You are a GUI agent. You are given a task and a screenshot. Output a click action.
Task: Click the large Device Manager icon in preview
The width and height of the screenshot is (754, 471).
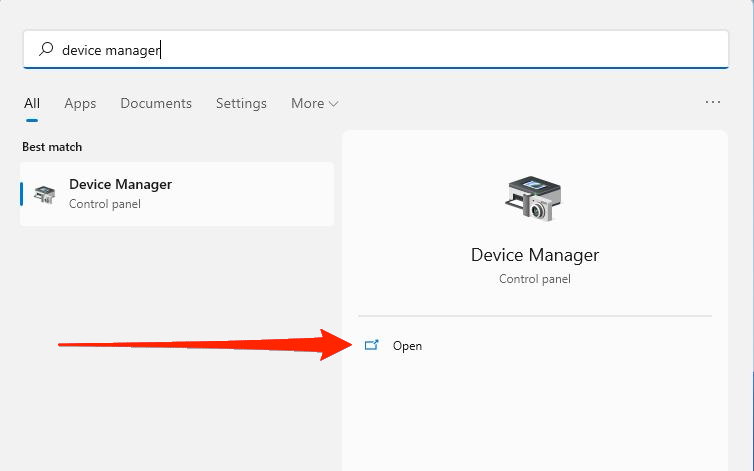(x=534, y=198)
